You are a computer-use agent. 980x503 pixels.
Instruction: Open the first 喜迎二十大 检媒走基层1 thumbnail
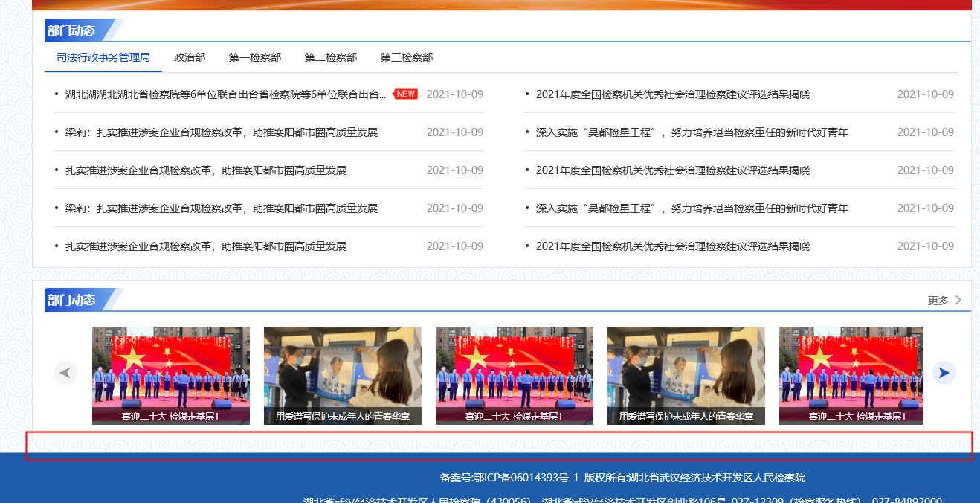coord(171,376)
